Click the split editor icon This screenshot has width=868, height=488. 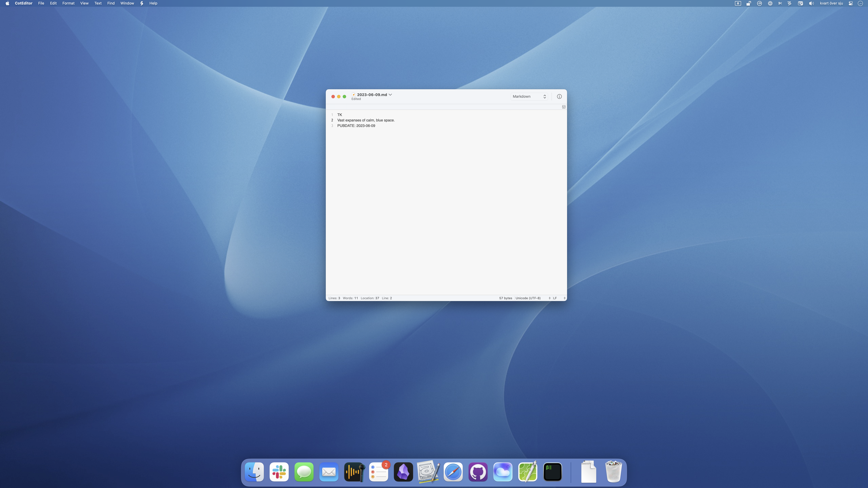tap(563, 107)
